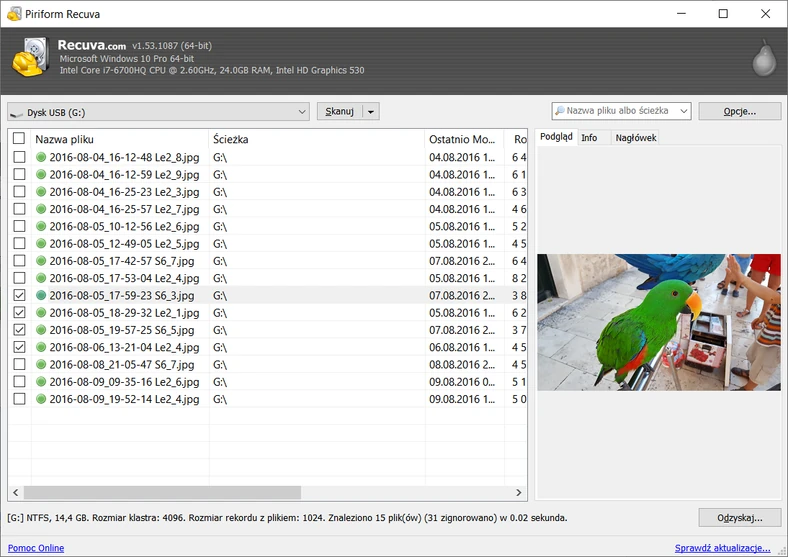This screenshot has height=557, width=788.
Task: Click the Sprawdź aktualizacje... link
Action: point(722,547)
